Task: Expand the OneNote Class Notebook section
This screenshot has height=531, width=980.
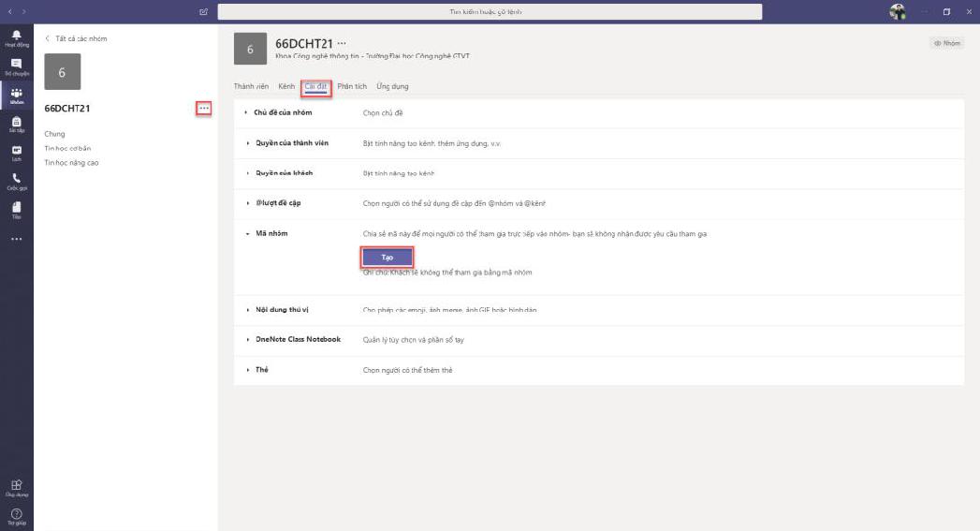Action: [297, 339]
